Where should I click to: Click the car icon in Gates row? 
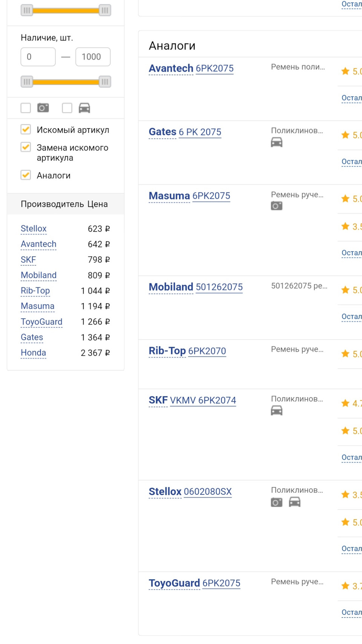[276, 142]
